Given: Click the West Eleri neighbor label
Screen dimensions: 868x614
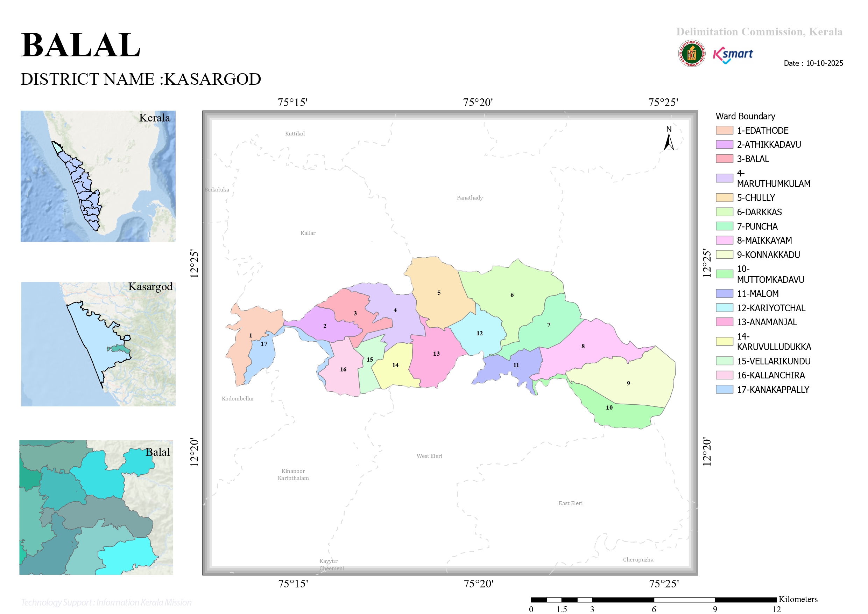Looking at the screenshot, I should pos(429,456).
